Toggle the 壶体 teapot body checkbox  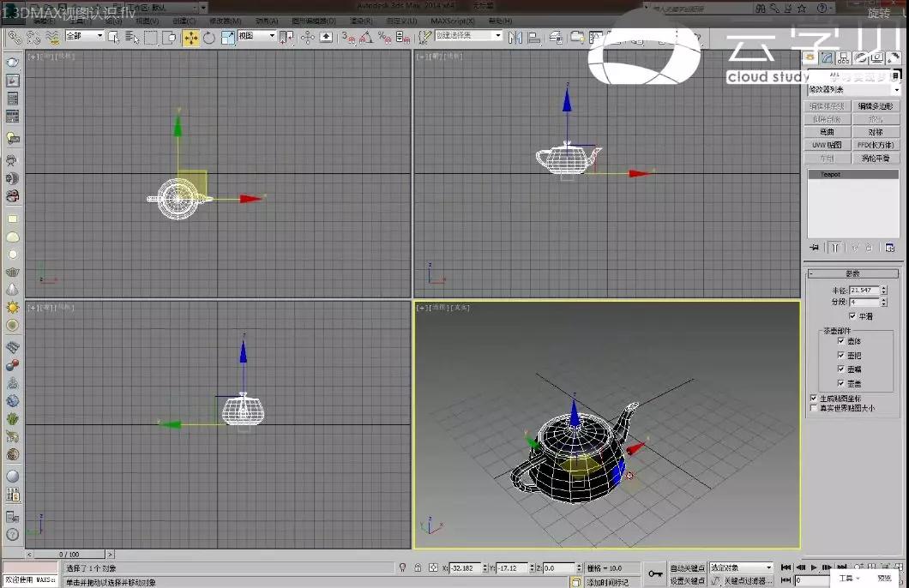pyautogui.click(x=840, y=341)
